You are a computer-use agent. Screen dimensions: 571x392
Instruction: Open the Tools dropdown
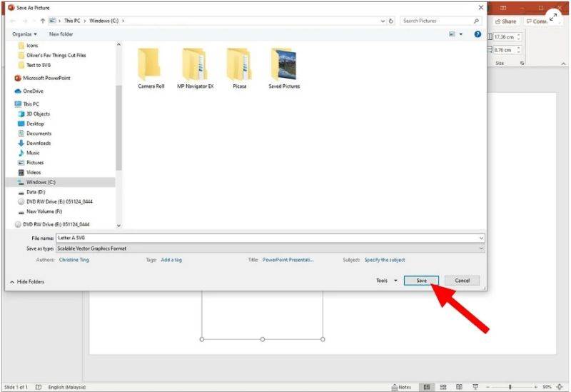tap(386, 281)
